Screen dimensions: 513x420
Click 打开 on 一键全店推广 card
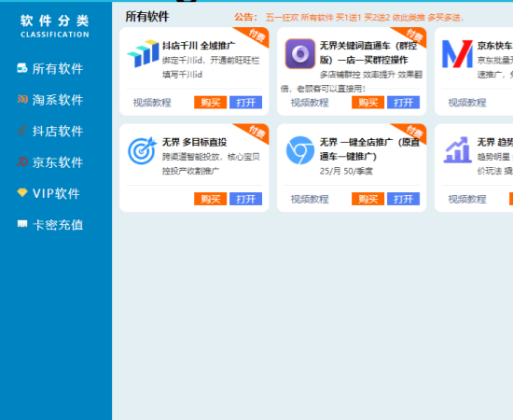(x=403, y=199)
